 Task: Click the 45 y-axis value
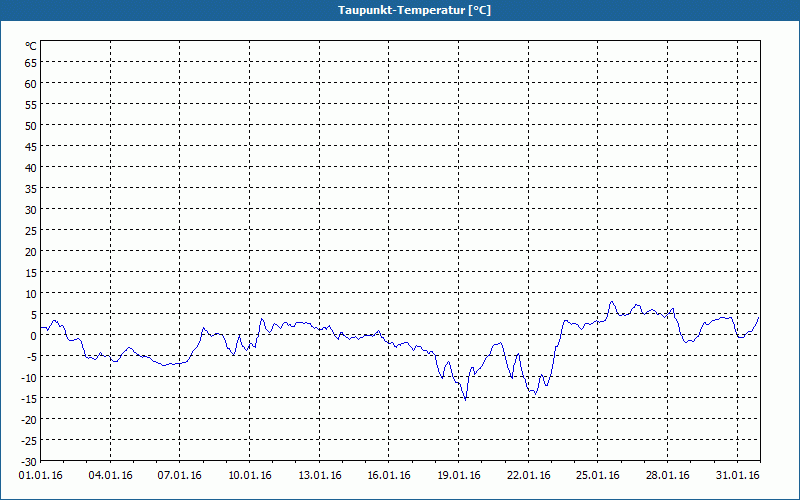(x=31, y=147)
